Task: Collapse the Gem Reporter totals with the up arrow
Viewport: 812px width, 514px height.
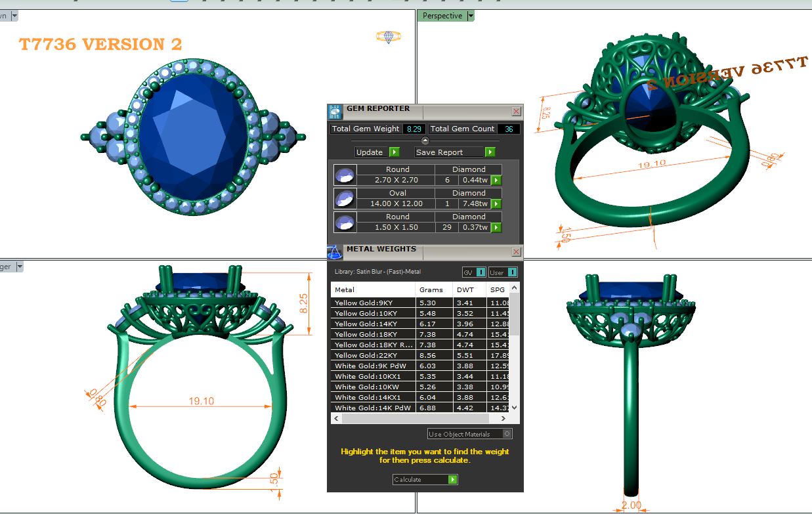Action: point(425,140)
